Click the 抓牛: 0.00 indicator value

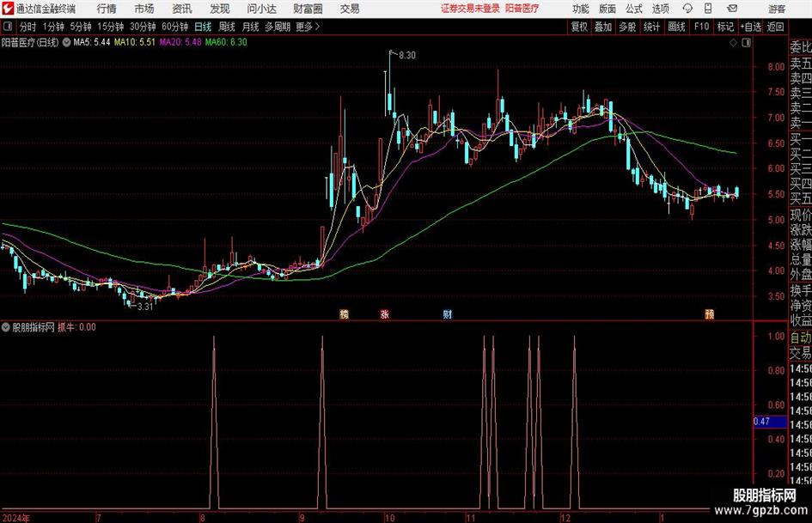coord(76,327)
